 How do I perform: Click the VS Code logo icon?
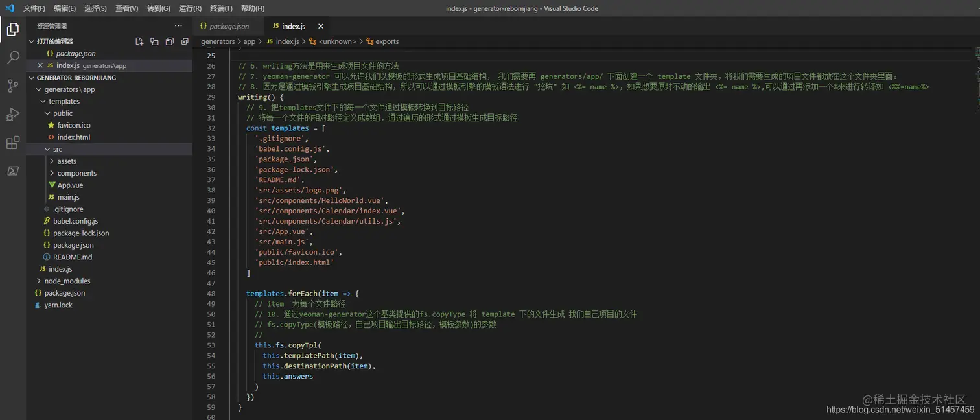[x=10, y=8]
